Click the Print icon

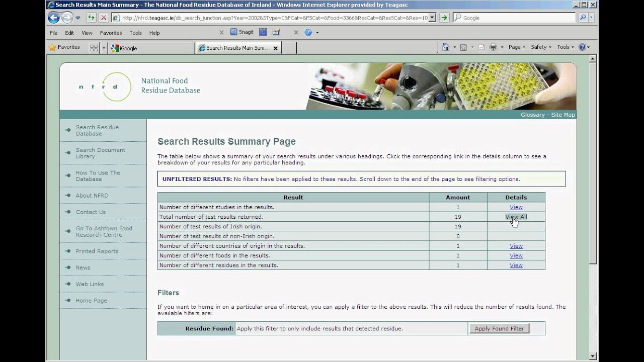[493, 47]
